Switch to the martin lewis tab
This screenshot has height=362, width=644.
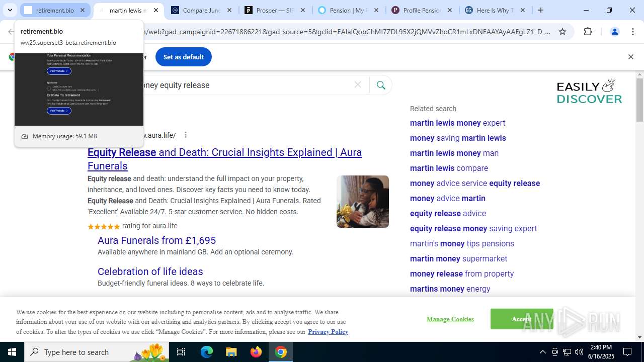(x=128, y=10)
